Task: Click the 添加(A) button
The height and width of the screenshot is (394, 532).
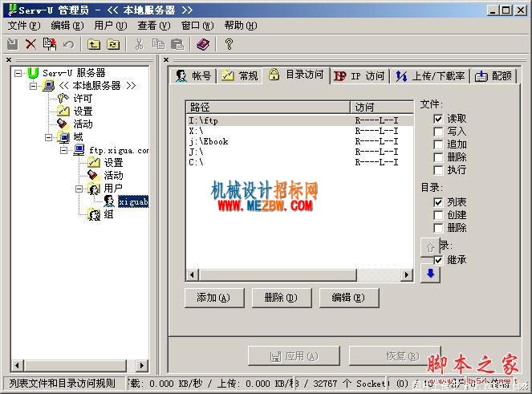Action: (214, 298)
